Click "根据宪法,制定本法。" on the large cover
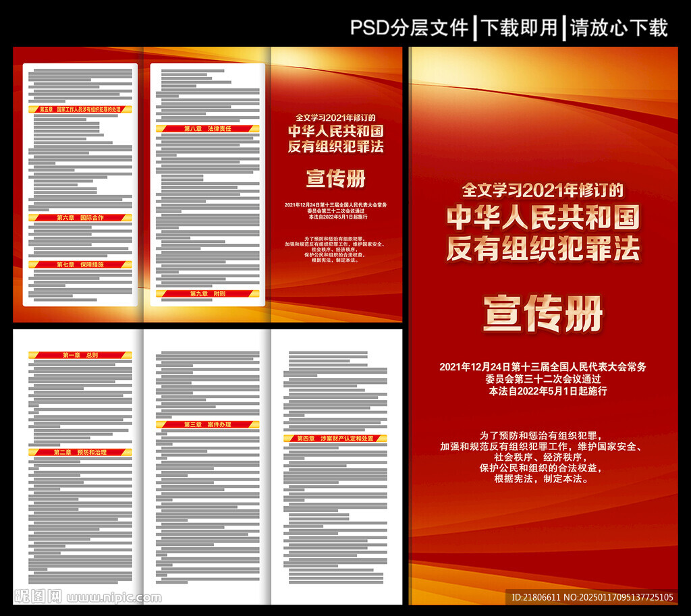Viewport: 691px width, 616px height. 542,478
